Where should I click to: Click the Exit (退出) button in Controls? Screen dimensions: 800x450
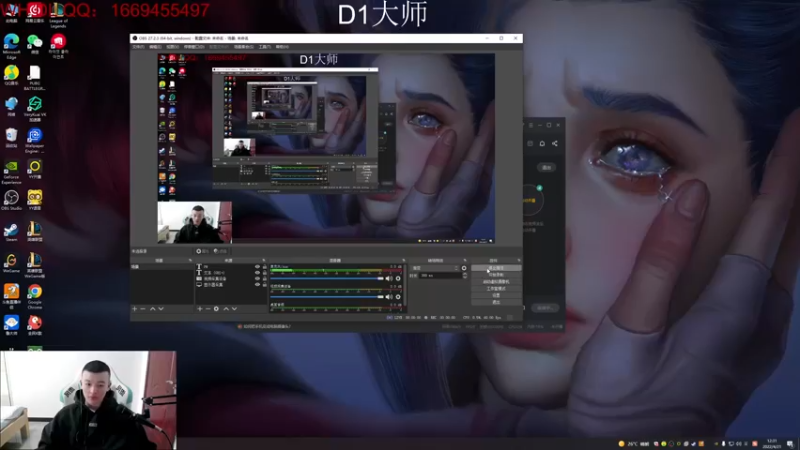[x=496, y=302]
